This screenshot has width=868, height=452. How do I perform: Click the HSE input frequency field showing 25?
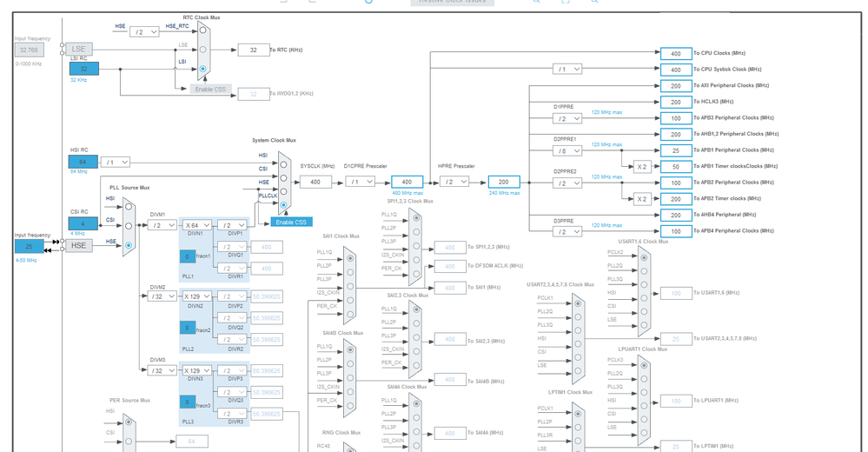[x=30, y=247]
